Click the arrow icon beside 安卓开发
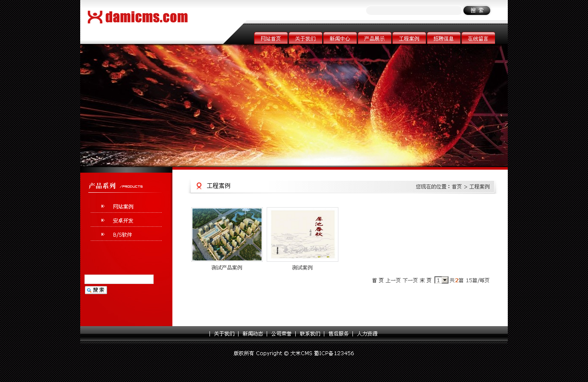Viewport: 588px width, 382px height. pos(103,220)
